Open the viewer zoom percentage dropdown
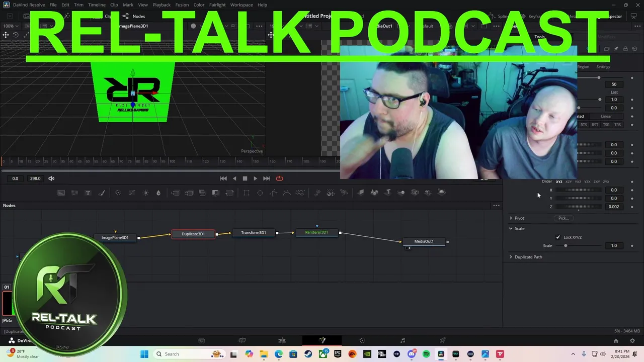Screen dimensions: 644x362 click(11, 26)
